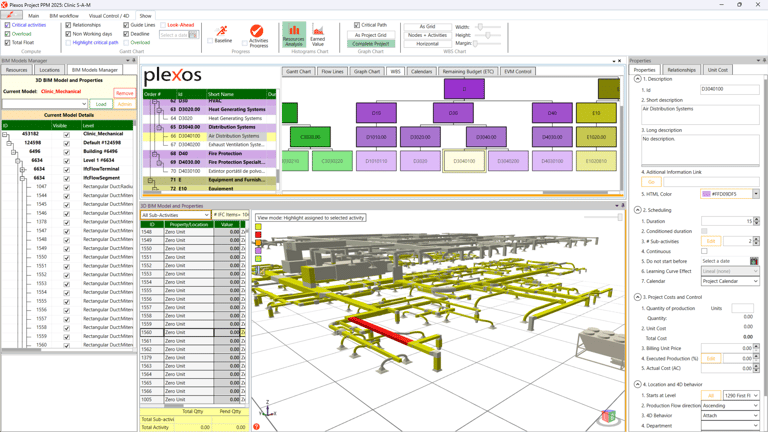
Task: Toggle the Guide Lines checkbox
Action: [x=126, y=25]
